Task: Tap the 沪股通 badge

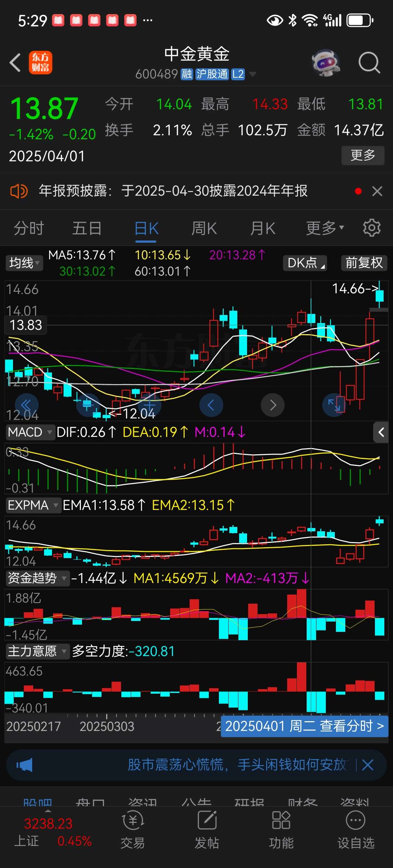Action: 212,74
